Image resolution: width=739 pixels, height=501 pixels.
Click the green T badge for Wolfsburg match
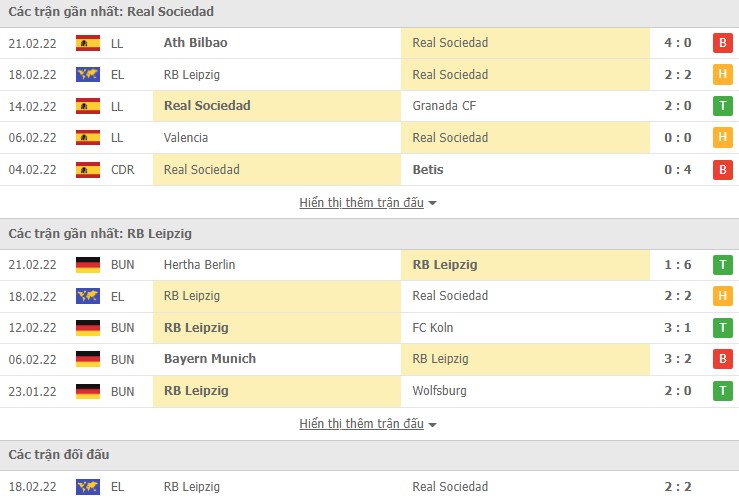pos(722,391)
